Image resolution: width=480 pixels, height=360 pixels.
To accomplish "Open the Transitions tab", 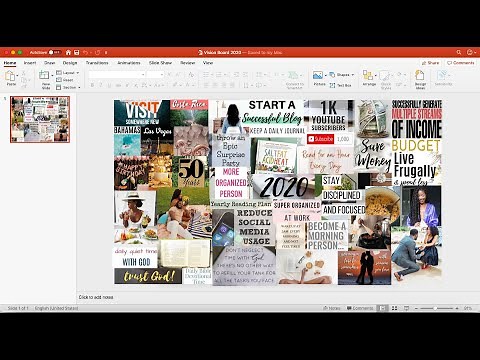I will pos(97,63).
